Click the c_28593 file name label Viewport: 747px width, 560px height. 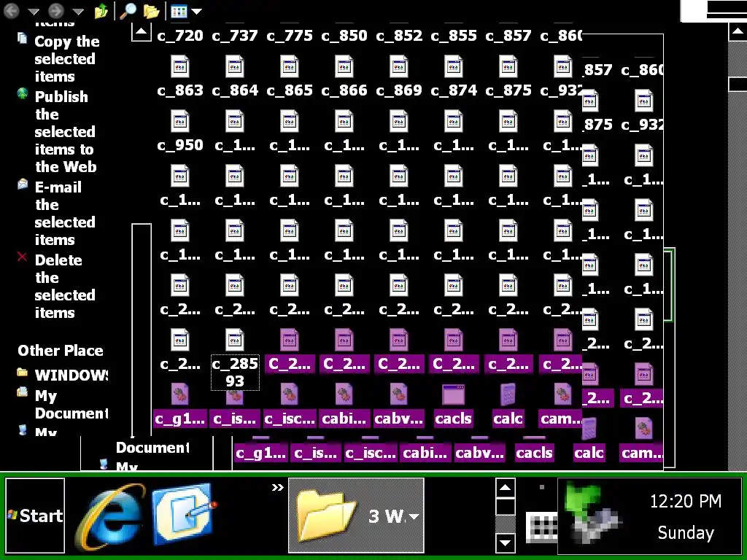point(235,373)
